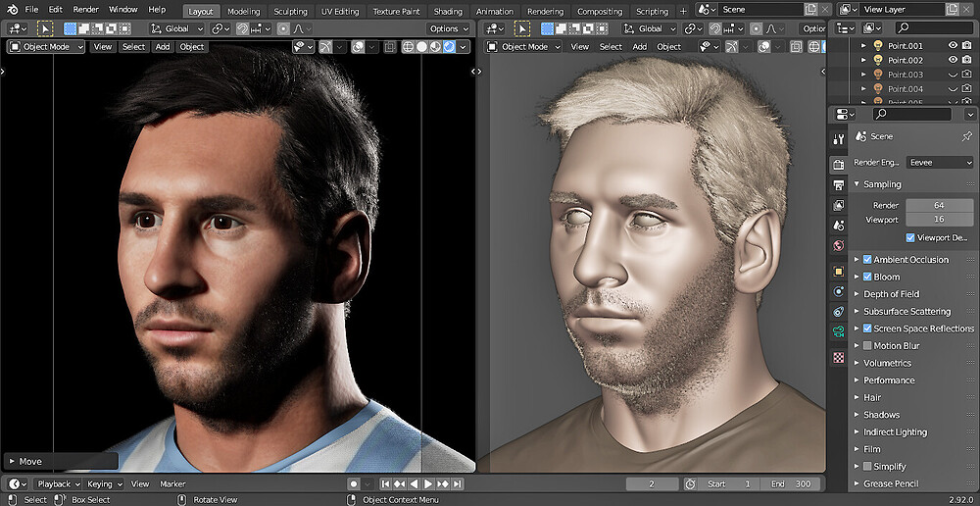Click current frame field showing 2
Screen dimensions: 980x506
(652, 483)
